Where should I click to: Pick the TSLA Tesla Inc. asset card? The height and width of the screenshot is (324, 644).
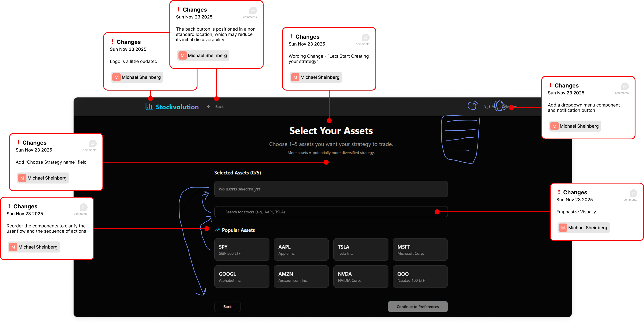[361, 249]
